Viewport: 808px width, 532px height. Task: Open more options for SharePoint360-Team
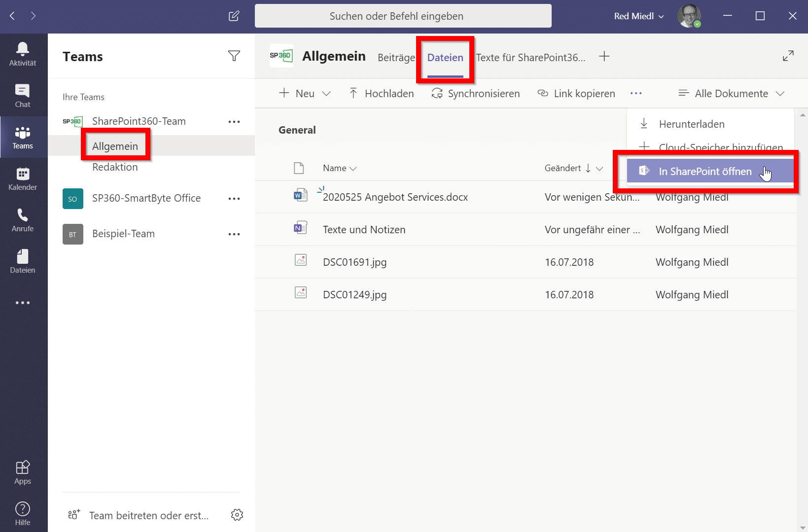tap(234, 121)
